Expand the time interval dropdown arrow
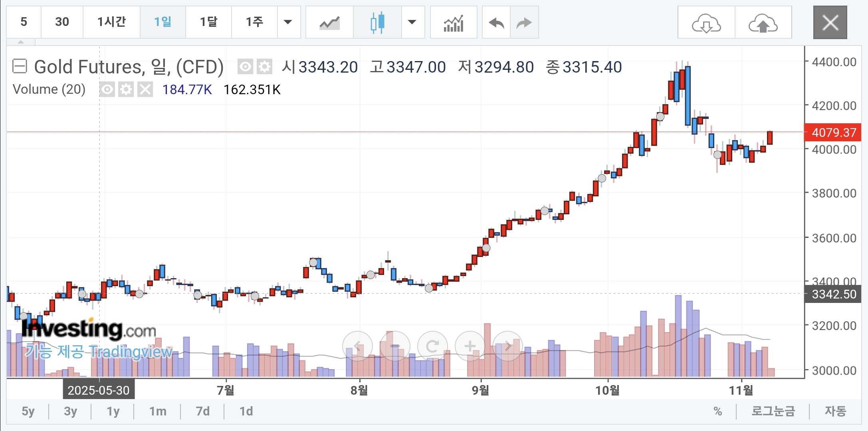868x431 pixels. pyautogui.click(x=288, y=22)
